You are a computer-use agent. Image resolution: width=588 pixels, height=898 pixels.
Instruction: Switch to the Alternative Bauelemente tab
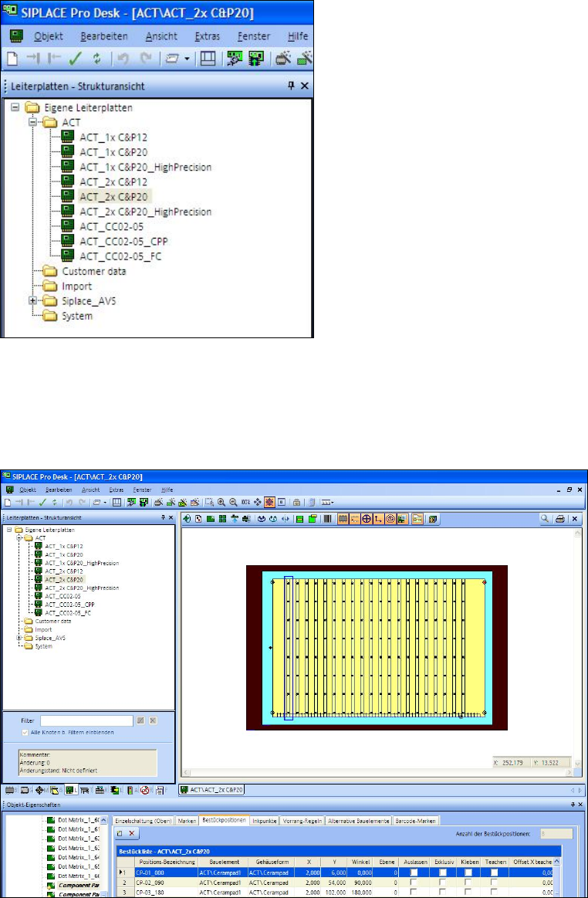pyautogui.click(x=359, y=820)
